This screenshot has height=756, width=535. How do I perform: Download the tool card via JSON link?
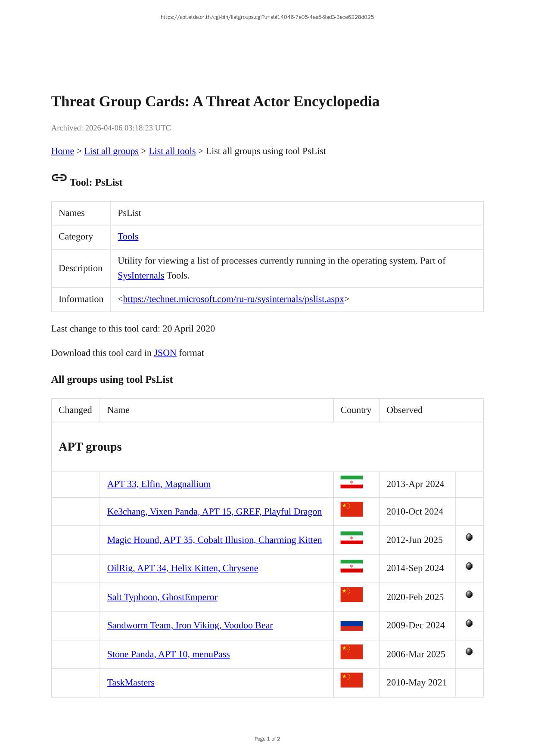point(165,353)
